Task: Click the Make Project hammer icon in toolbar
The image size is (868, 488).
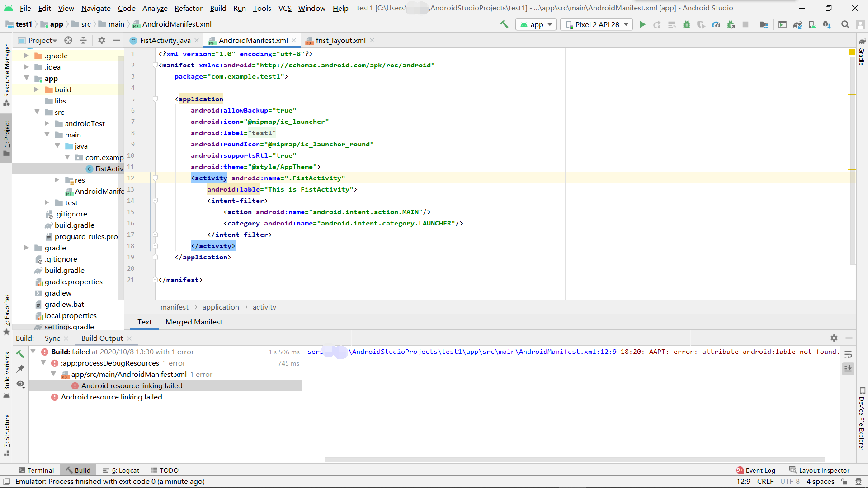Action: [504, 24]
